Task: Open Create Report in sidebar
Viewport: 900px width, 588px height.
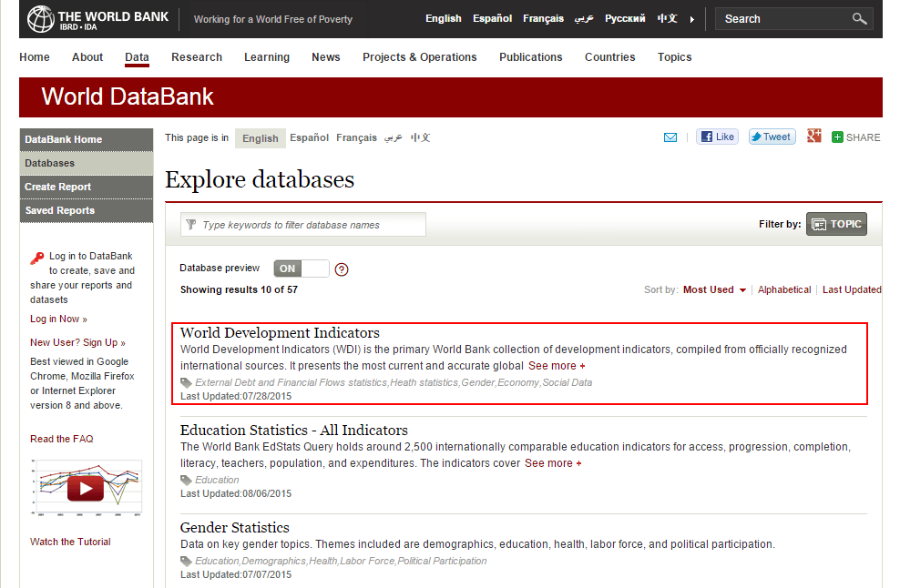Action: (87, 187)
